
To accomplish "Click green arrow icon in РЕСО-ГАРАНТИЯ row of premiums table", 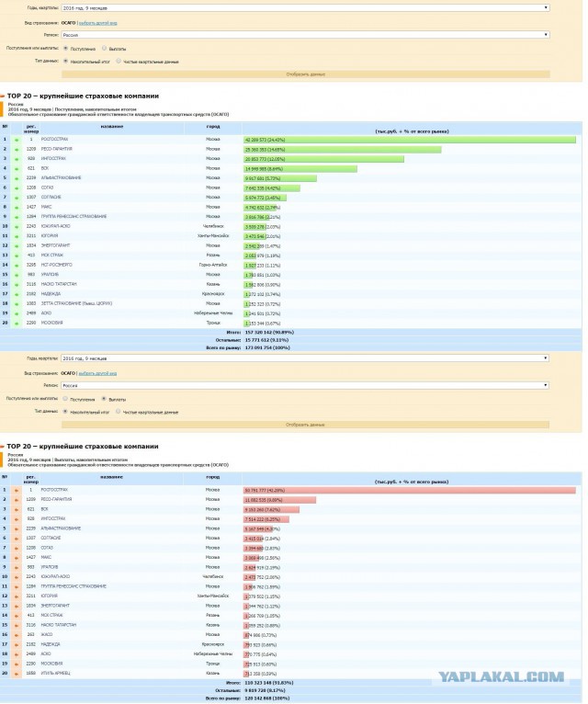I will 17,150.
